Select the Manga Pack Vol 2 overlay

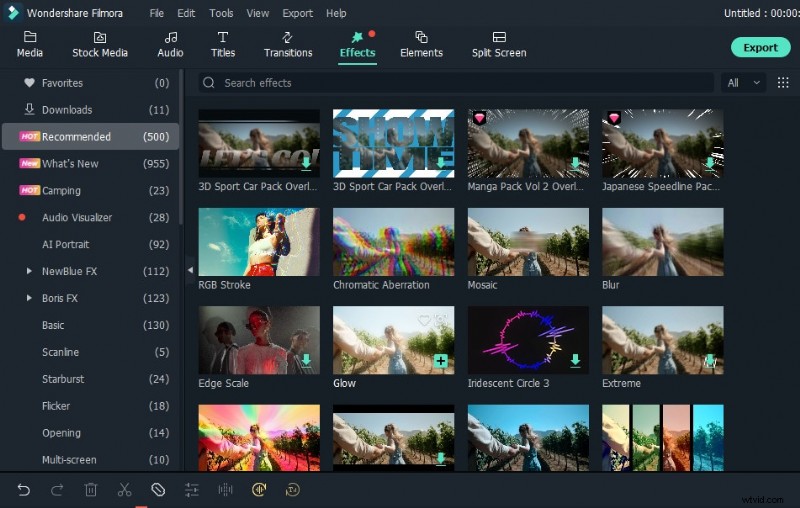click(528, 143)
